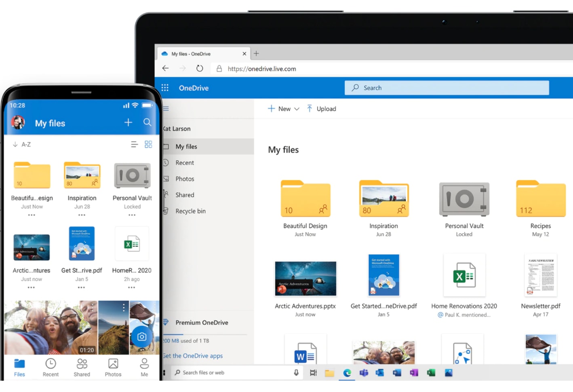The height and width of the screenshot is (392, 573).
Task: Open options dots under Arctic...ntures on phone
Action: tap(31, 287)
